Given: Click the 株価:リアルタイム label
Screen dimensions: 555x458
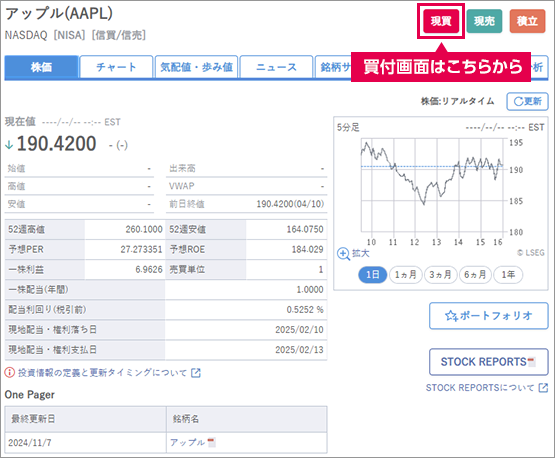Looking at the screenshot, I should tap(457, 102).
